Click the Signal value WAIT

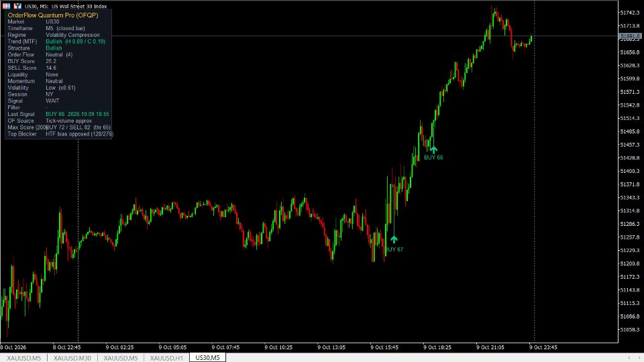click(x=52, y=101)
